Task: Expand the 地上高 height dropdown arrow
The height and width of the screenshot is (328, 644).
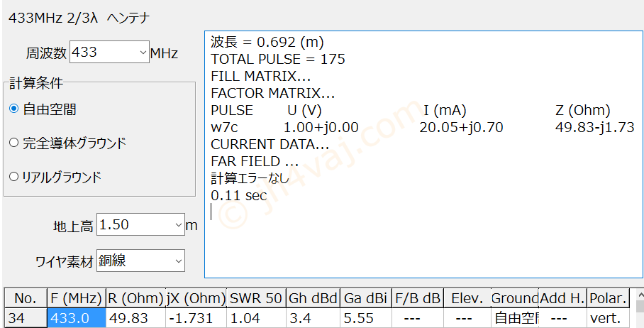Action: click(178, 224)
